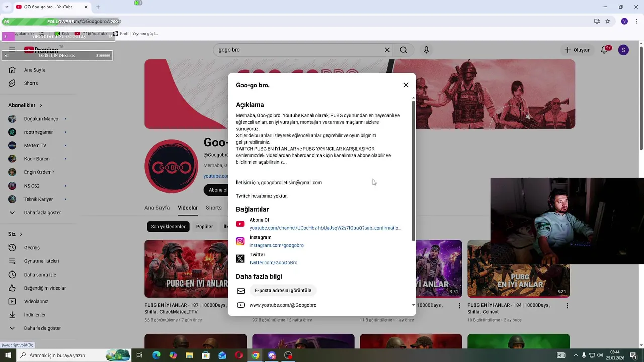The image size is (644, 362).
Task: Switch to the channel Videolar tab
Action: tap(188, 208)
